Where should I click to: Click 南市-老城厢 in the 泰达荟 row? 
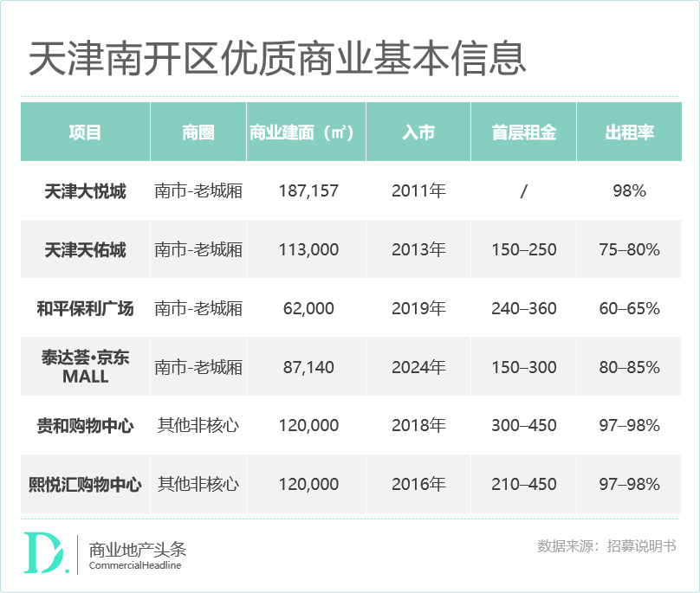pos(198,367)
